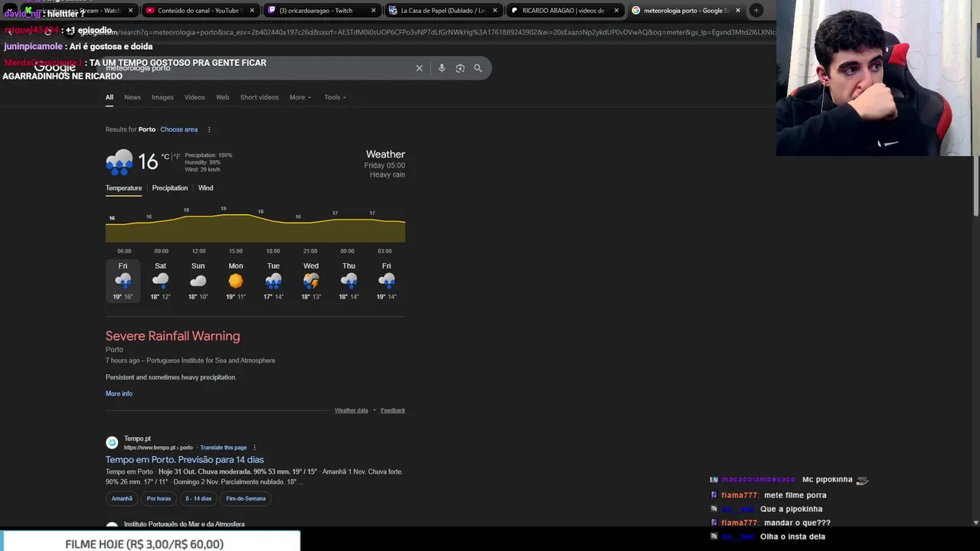Switch temperature unit to Fahrenheit

pyautogui.click(x=177, y=157)
